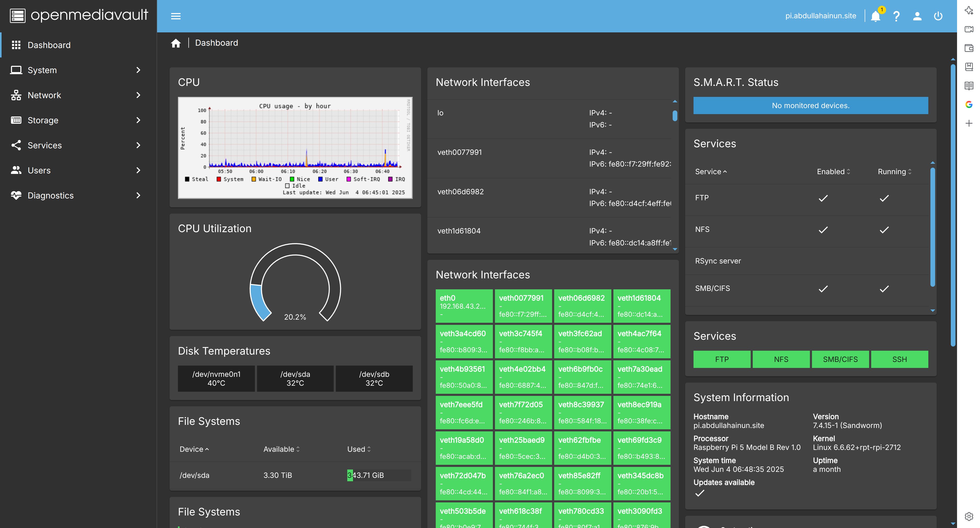Click the green FTP service tile

point(722,359)
